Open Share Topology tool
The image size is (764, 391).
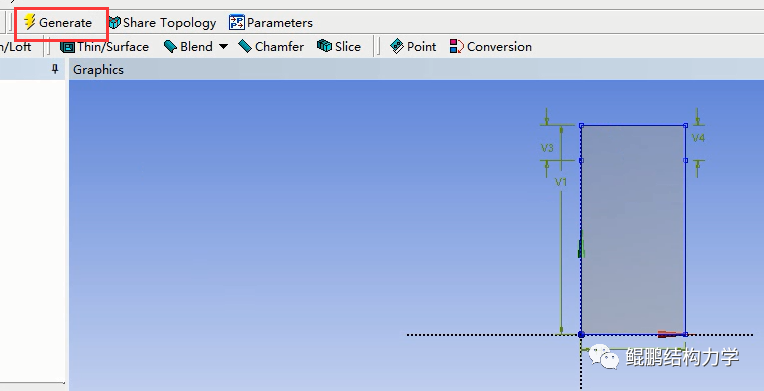click(x=162, y=22)
